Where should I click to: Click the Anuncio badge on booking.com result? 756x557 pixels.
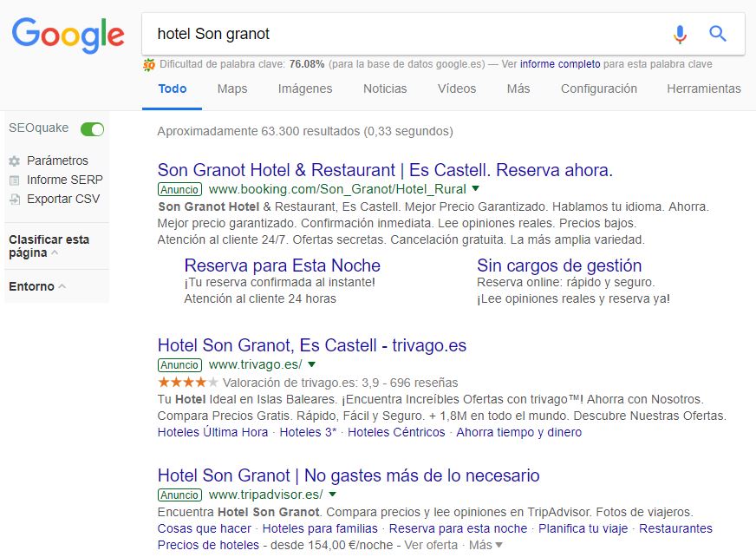click(179, 189)
